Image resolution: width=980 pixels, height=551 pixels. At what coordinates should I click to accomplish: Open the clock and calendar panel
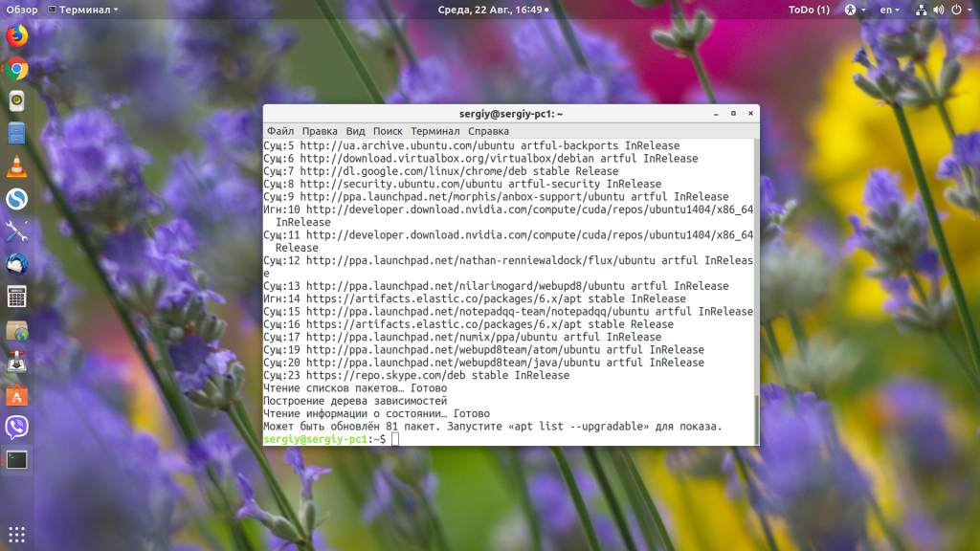point(493,10)
